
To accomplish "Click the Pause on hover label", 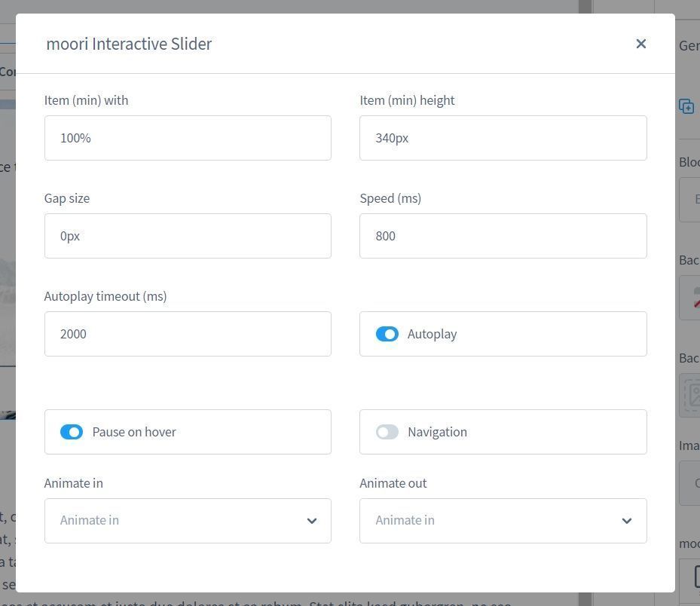I will pos(134,432).
